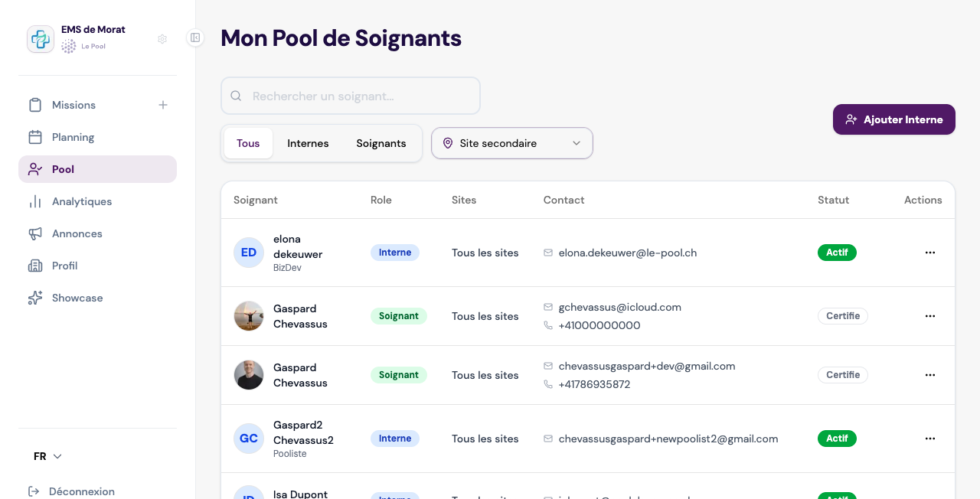
Task: Select the Tous filter tab
Action: (x=248, y=143)
